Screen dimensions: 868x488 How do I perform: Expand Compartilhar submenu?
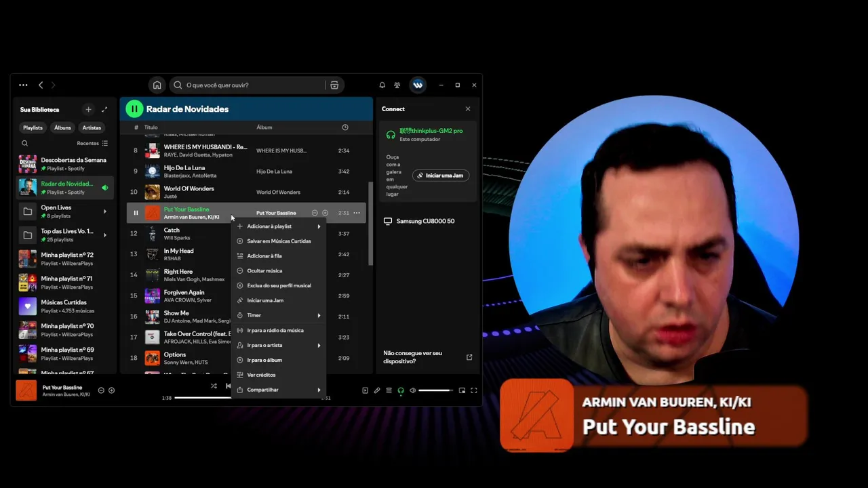(279, 390)
